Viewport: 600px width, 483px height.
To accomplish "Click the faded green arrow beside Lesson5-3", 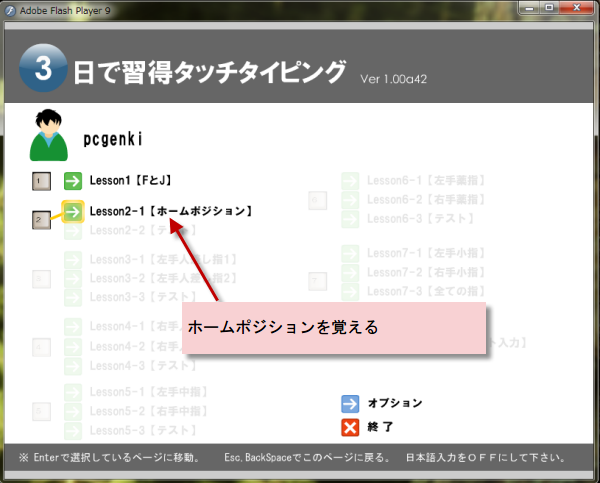I will pyautogui.click(x=73, y=429).
